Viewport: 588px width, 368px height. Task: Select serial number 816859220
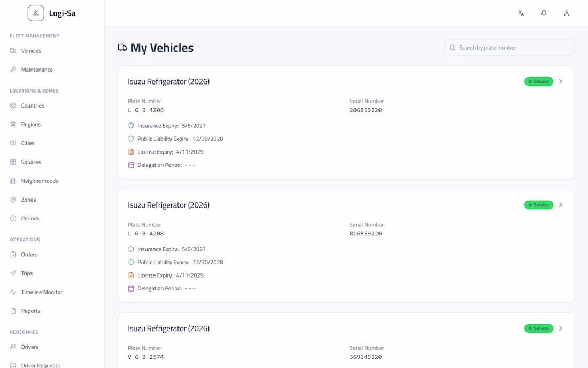(x=366, y=233)
